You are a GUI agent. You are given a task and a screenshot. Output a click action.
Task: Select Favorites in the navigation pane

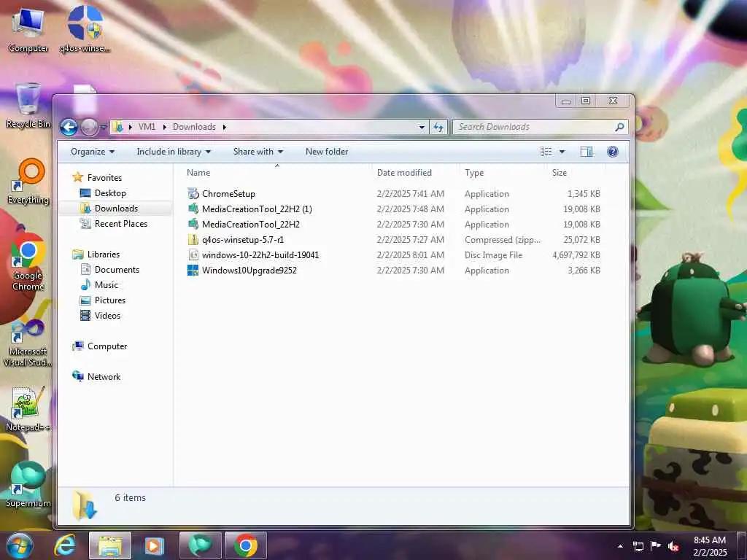(104, 178)
